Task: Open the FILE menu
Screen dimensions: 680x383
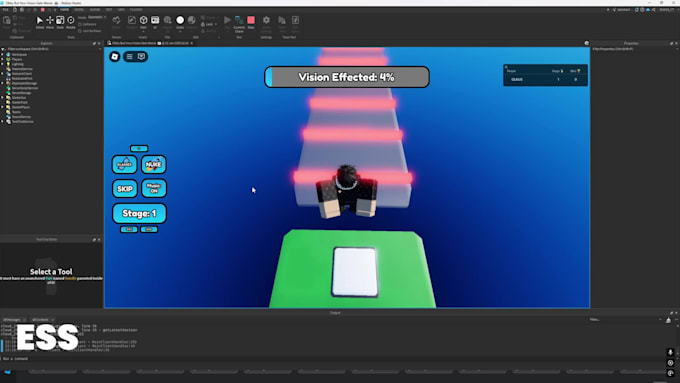Action: coord(6,10)
